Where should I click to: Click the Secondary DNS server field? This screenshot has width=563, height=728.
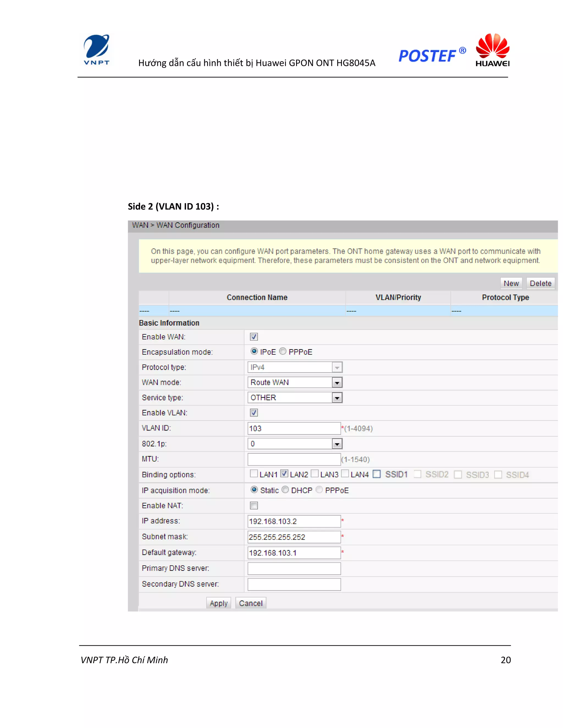pos(294,584)
